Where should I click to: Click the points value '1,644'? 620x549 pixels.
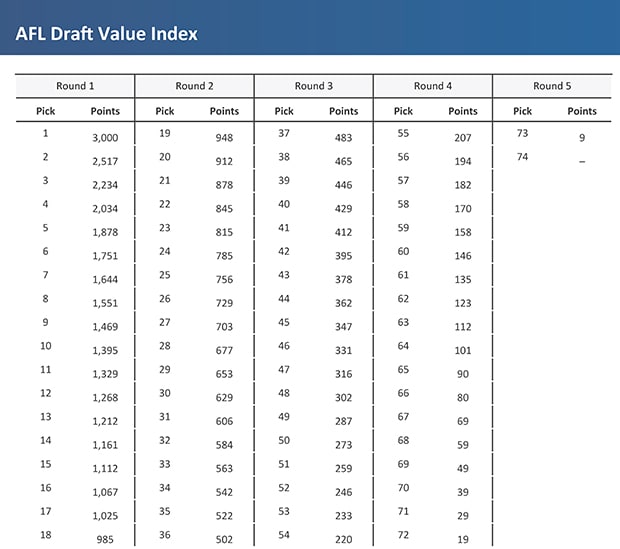[105, 280]
